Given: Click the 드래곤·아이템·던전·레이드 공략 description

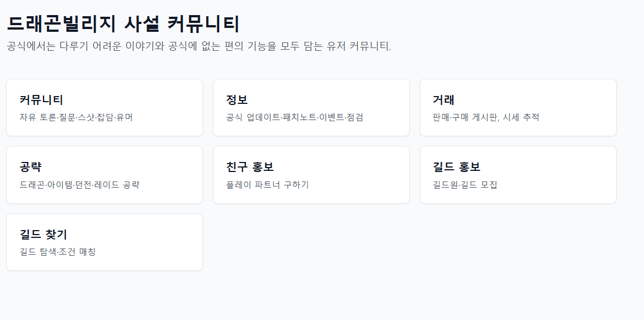Looking at the screenshot, I should [79, 185].
